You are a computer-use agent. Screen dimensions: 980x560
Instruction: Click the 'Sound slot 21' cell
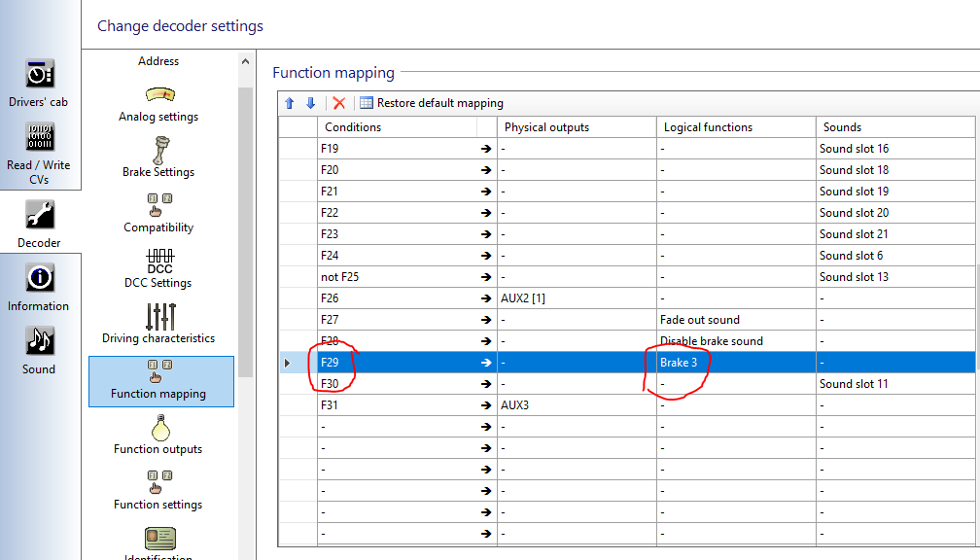click(895, 234)
